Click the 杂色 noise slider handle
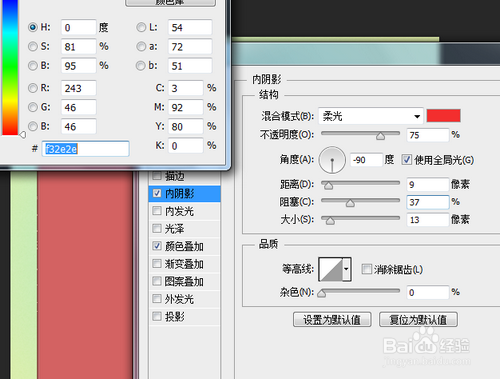Screen dimensions: 500x379 point(321,293)
